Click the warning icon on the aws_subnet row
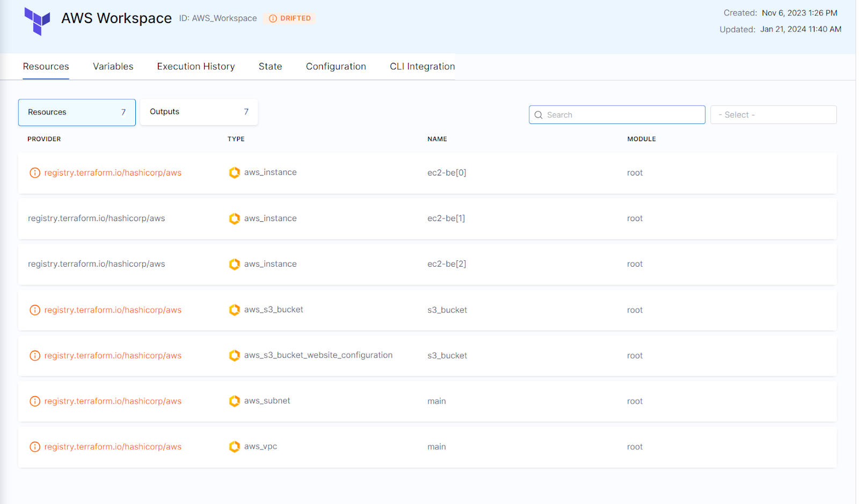The width and height of the screenshot is (859, 504). (35, 401)
